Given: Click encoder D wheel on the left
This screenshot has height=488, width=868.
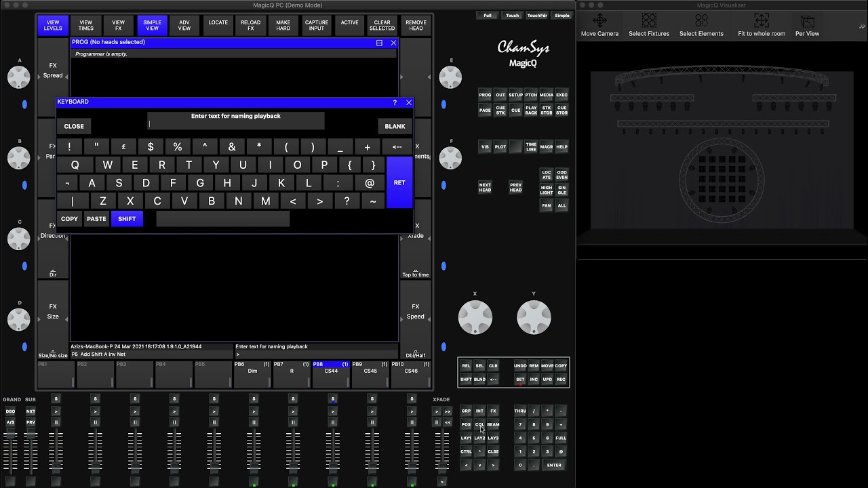Looking at the screenshot, I should click(x=19, y=319).
